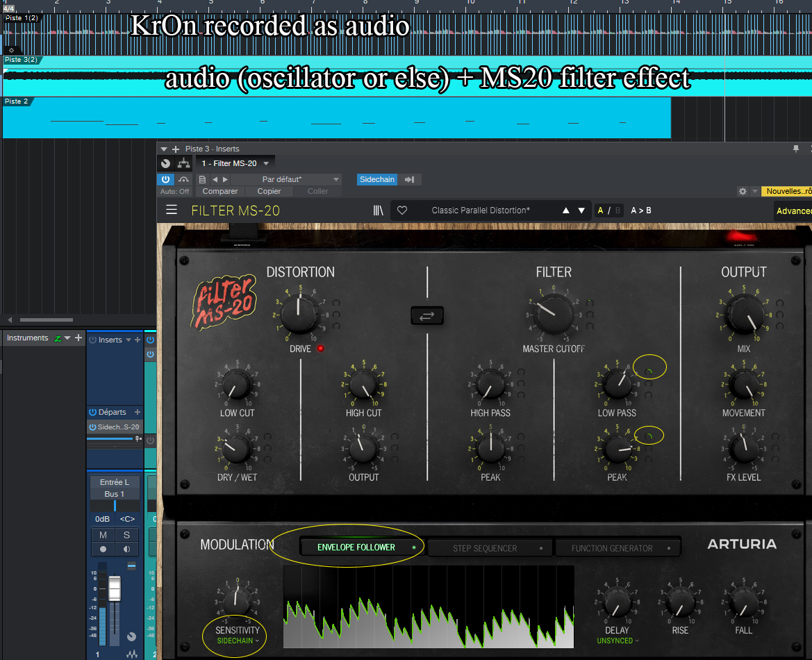The image size is (812, 660).
Task: Open the sidechain routing arrow button
Action: 410,179
